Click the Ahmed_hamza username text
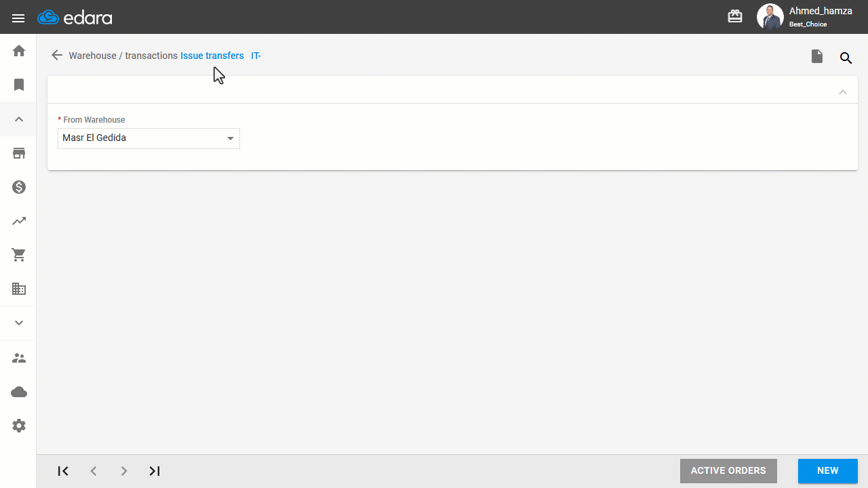 point(821,11)
